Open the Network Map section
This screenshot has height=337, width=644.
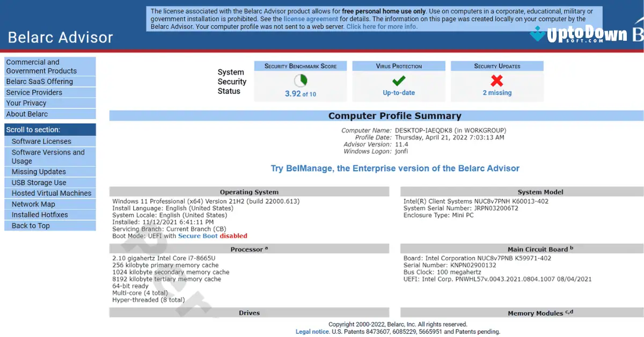(33, 203)
